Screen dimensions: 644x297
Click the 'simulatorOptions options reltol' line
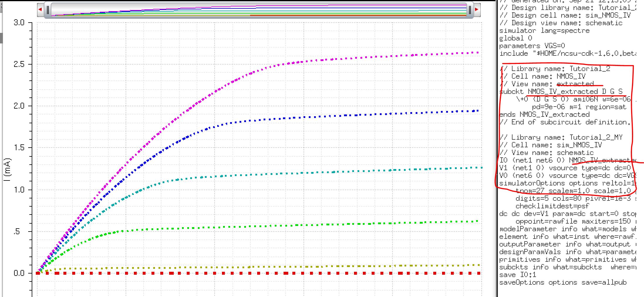click(x=568, y=183)
